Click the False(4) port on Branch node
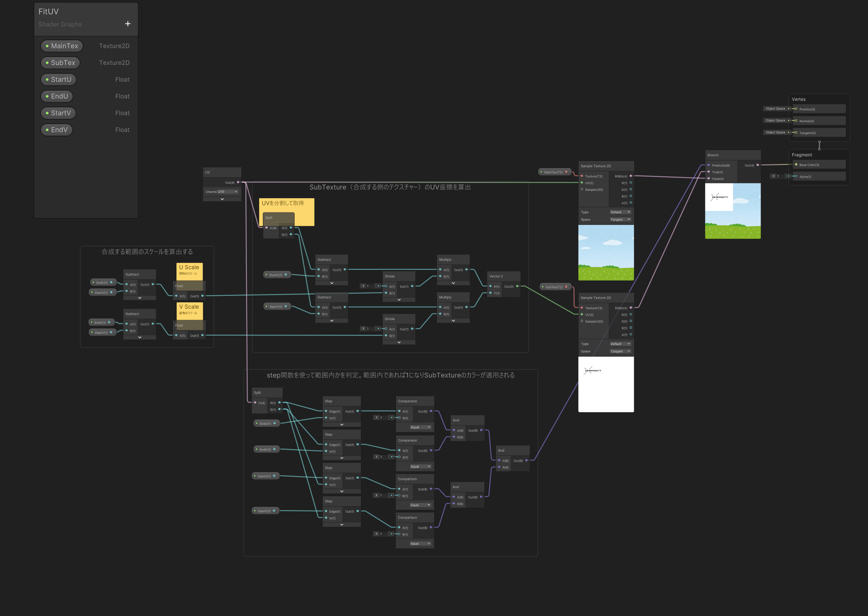The width and height of the screenshot is (868, 616). pos(708,178)
